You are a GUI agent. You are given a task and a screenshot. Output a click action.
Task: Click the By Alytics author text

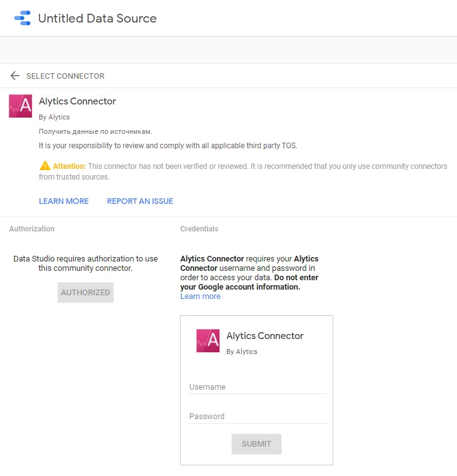tap(54, 117)
